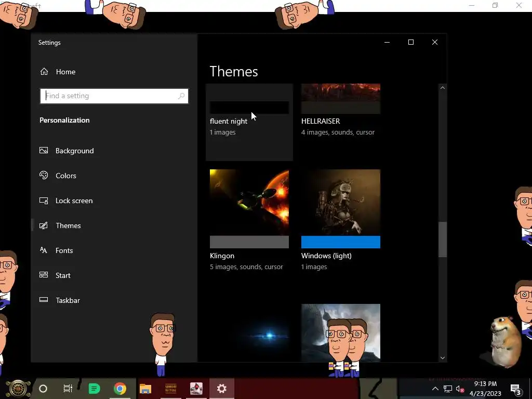Click the Personalization heading
This screenshot has height=399, width=532.
click(x=64, y=120)
